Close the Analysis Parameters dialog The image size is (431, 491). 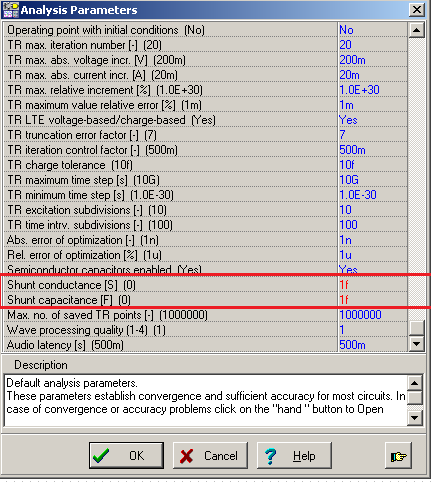(x=417, y=10)
